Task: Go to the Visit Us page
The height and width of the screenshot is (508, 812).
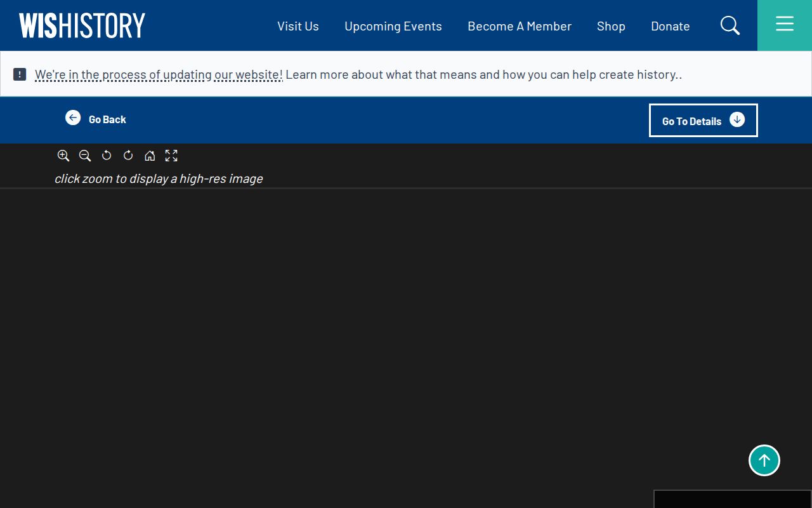Action: 298,26
